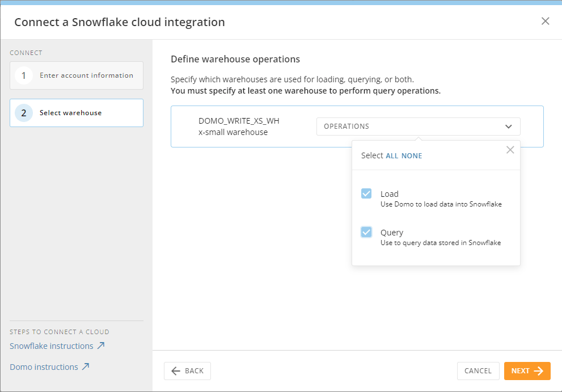Click the step 2 number circle
The width and height of the screenshot is (562, 392).
(x=24, y=113)
